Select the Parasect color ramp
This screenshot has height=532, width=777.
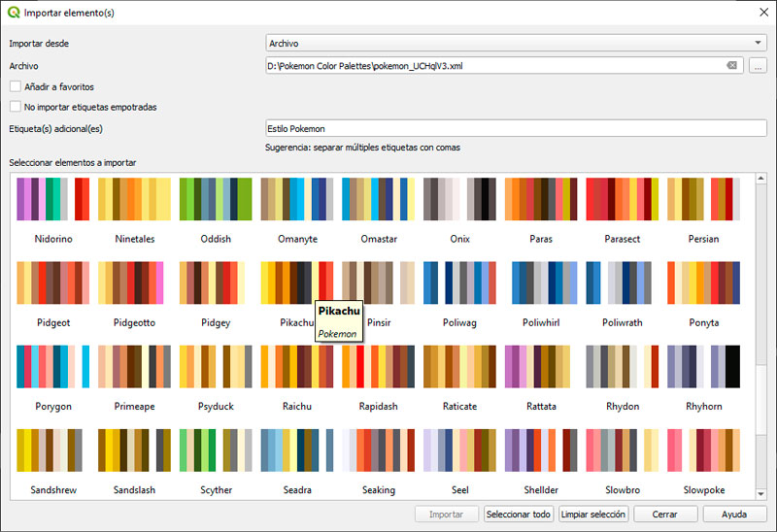623,199
